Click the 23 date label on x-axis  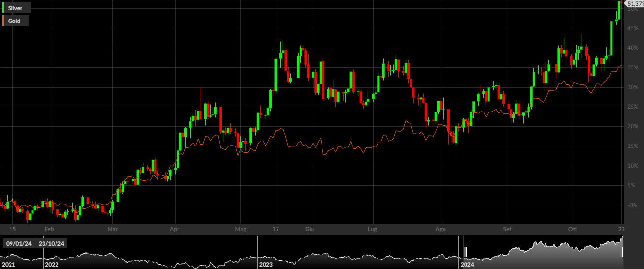(621, 229)
